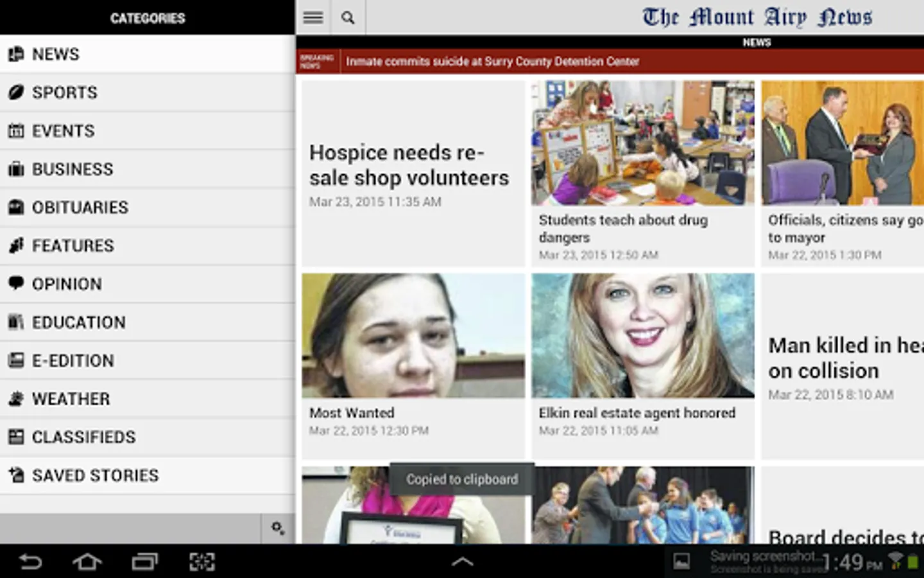The height and width of the screenshot is (578, 924).
Task: Open the Elkin real estate agent photo
Action: (643, 336)
